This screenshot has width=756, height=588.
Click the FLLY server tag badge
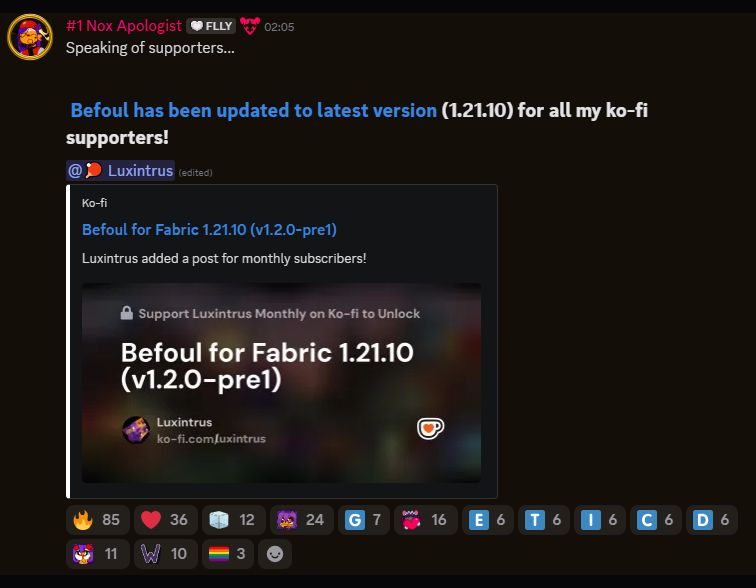211,26
